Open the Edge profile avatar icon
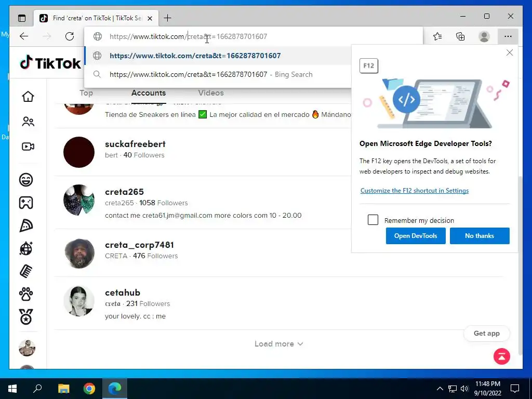Image resolution: width=532 pixels, height=399 pixels. point(484,36)
